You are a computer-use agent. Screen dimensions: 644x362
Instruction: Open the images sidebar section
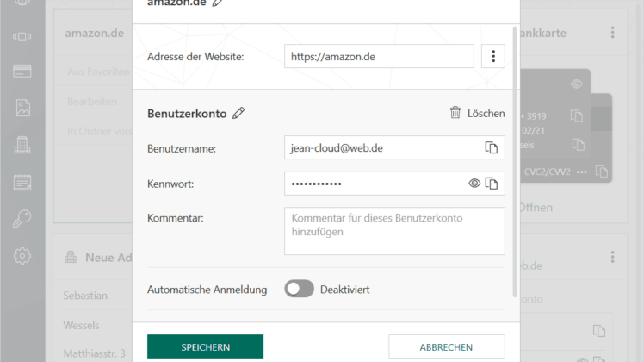22,108
